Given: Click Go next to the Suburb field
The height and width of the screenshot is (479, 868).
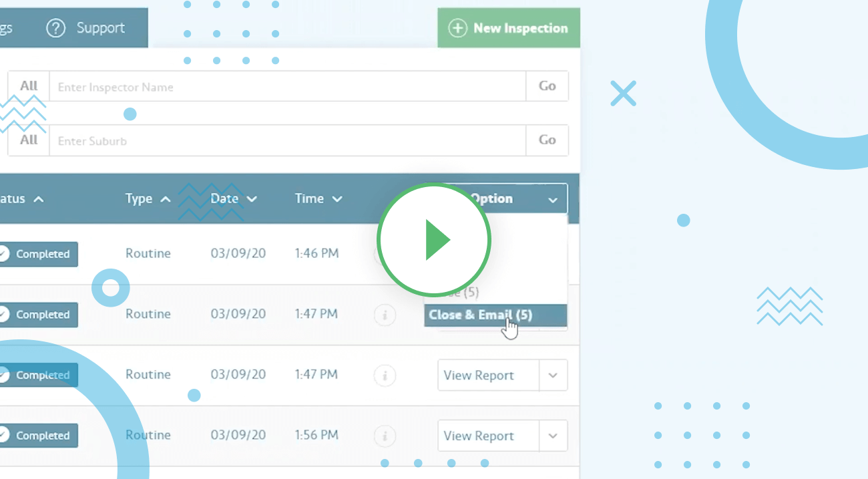Looking at the screenshot, I should coord(547,140).
